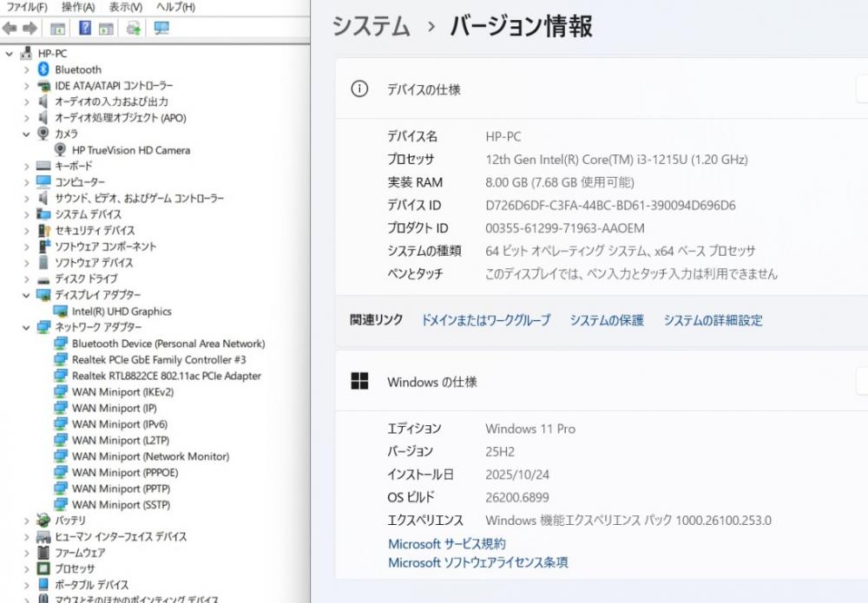Click the info icon beside device specifications

tap(359, 88)
